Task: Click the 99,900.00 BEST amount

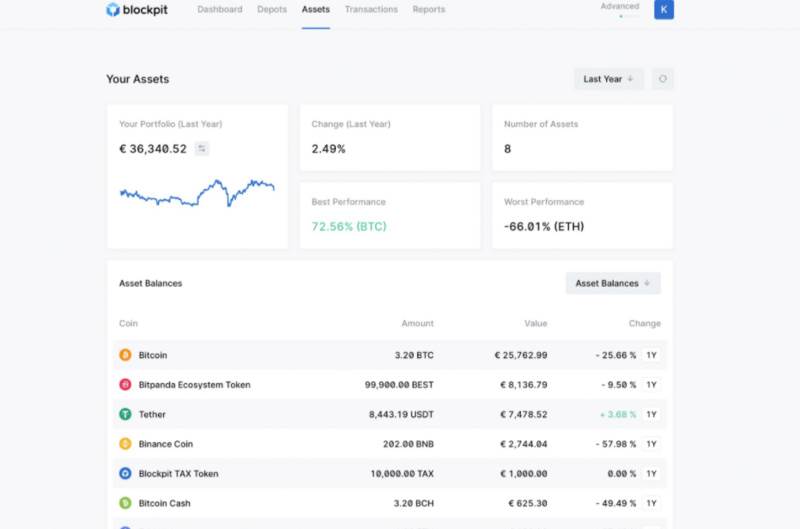Action: coord(399,385)
